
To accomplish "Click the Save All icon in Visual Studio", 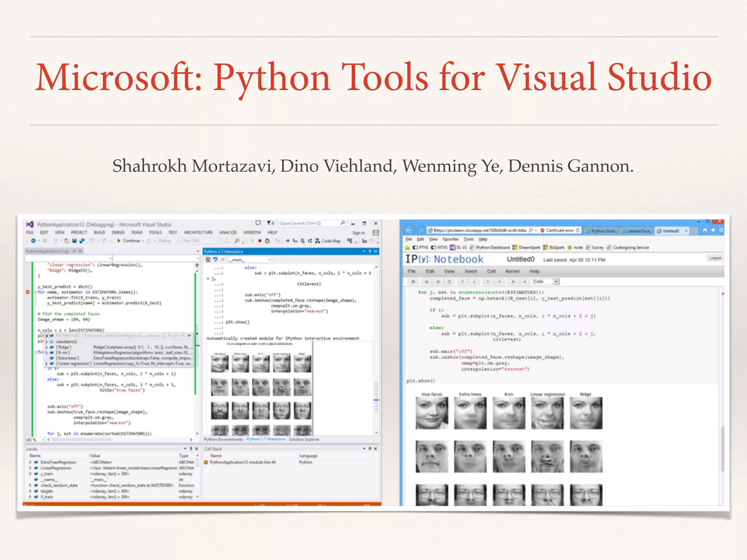I will [x=82, y=241].
